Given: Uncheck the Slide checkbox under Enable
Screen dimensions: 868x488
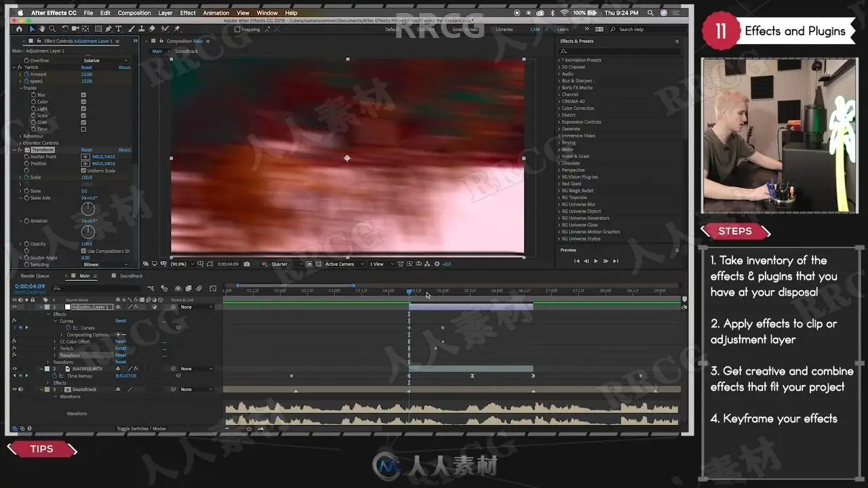Looking at the screenshot, I should tap(83, 122).
